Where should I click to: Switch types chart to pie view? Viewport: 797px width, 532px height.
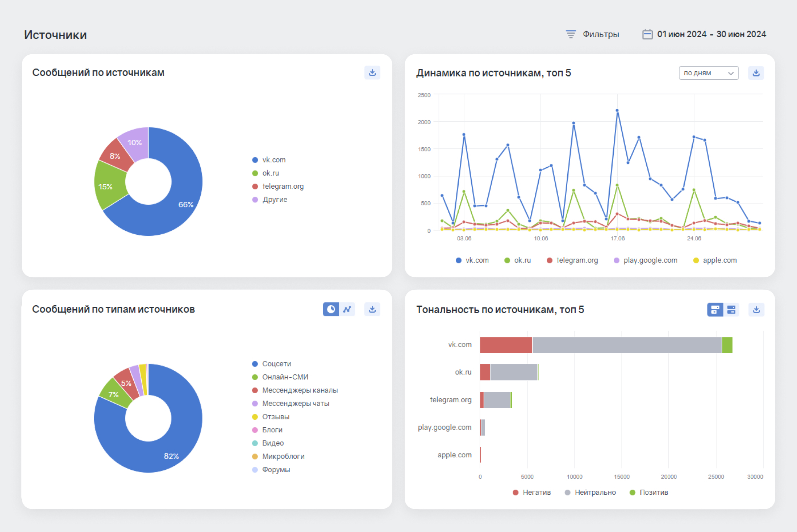331,309
